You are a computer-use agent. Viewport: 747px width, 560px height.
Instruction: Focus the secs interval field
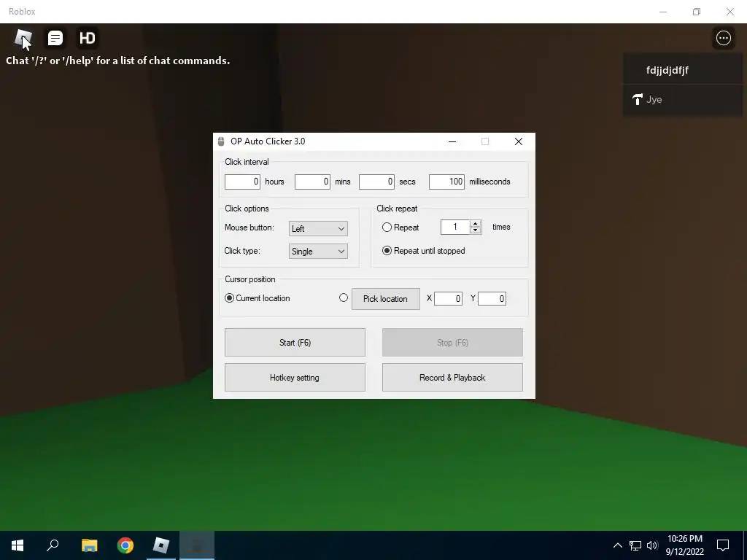pos(376,182)
